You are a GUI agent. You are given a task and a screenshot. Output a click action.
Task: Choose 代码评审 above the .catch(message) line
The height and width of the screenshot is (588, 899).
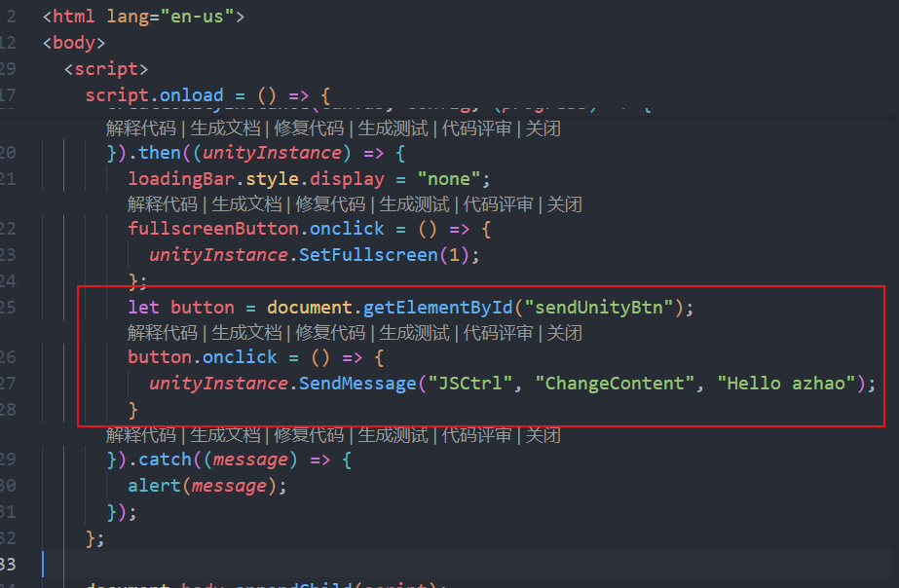pyautogui.click(x=476, y=435)
